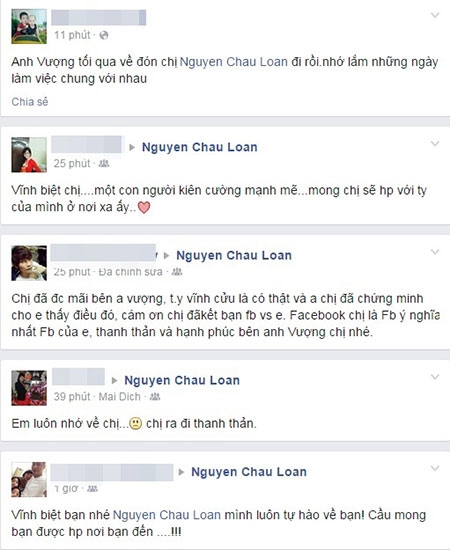Open the short-haired profile picture on third post
The height and width of the screenshot is (550, 450).
29,263
